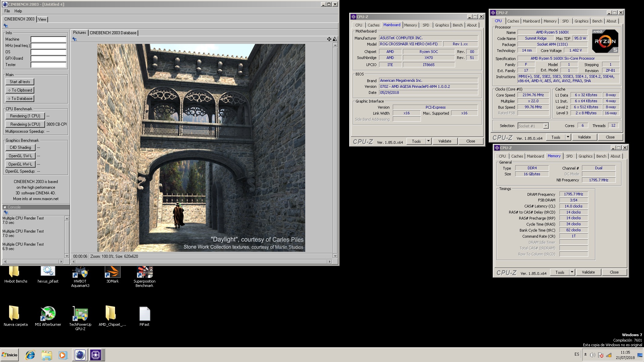Click the Machine input field
644x362 pixels.
click(49, 39)
